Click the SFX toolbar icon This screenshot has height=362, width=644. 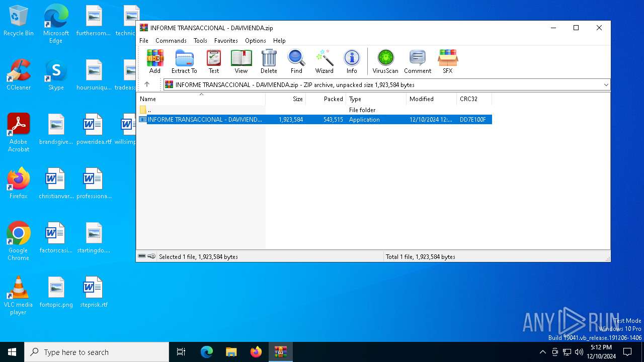[447, 61]
